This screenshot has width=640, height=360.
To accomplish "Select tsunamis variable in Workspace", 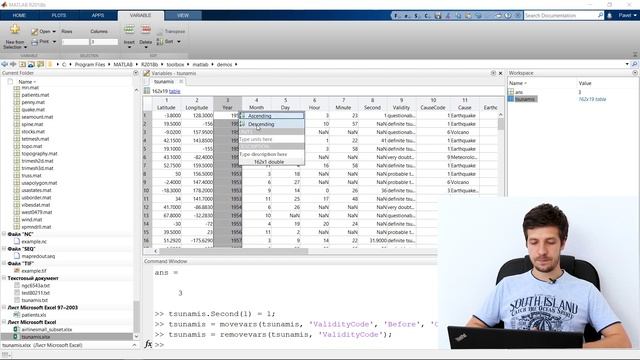I will point(525,99).
